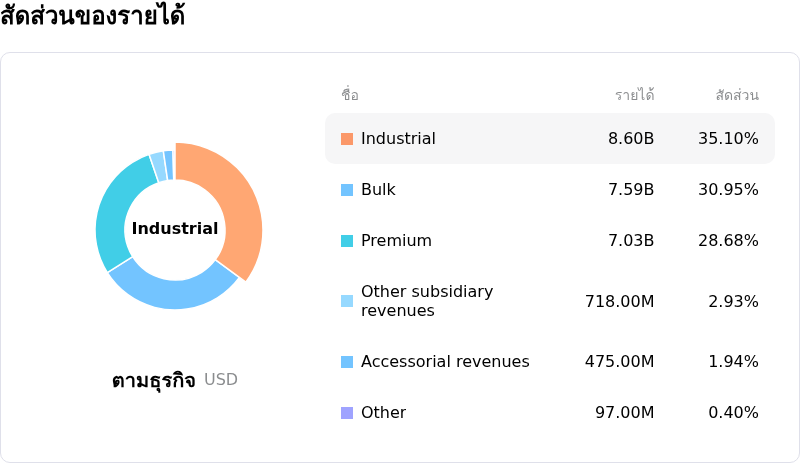Click the สัดส่วน column header
The width and height of the screenshot is (800, 463).
[737, 94]
